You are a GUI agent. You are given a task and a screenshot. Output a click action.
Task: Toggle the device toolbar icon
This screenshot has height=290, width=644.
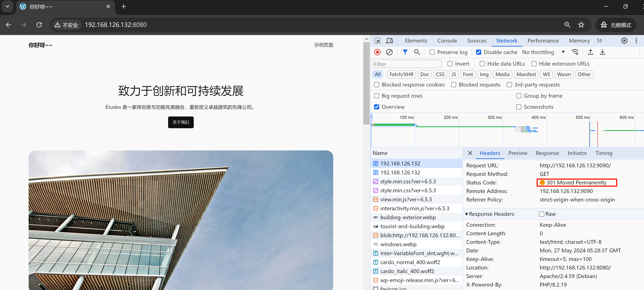click(390, 41)
